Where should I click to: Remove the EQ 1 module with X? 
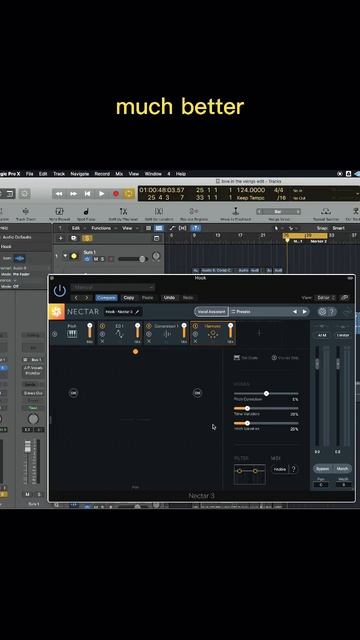[102, 341]
